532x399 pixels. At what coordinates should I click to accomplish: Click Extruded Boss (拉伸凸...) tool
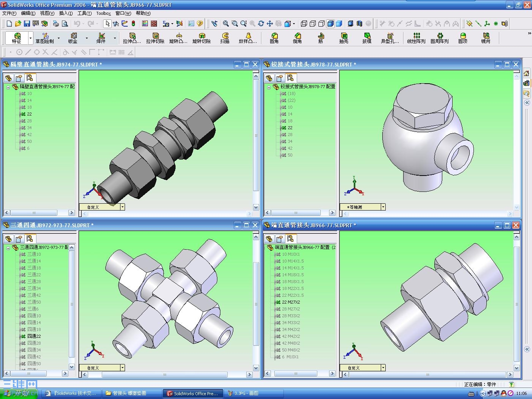[x=132, y=38]
